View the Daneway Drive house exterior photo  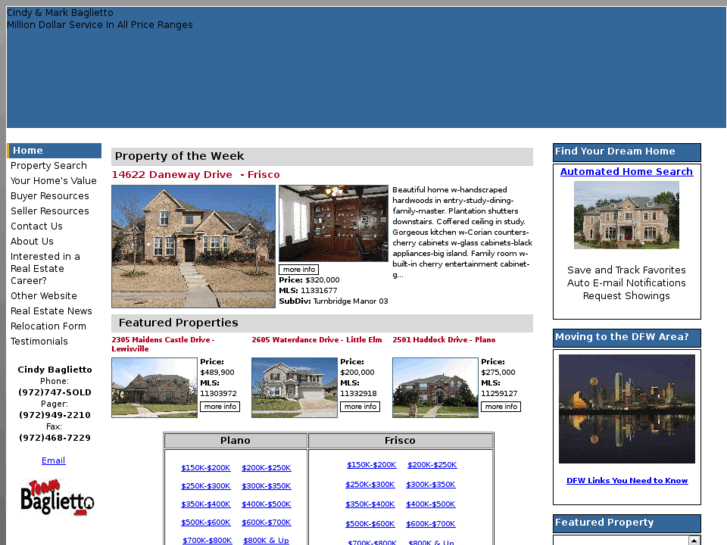(193, 246)
